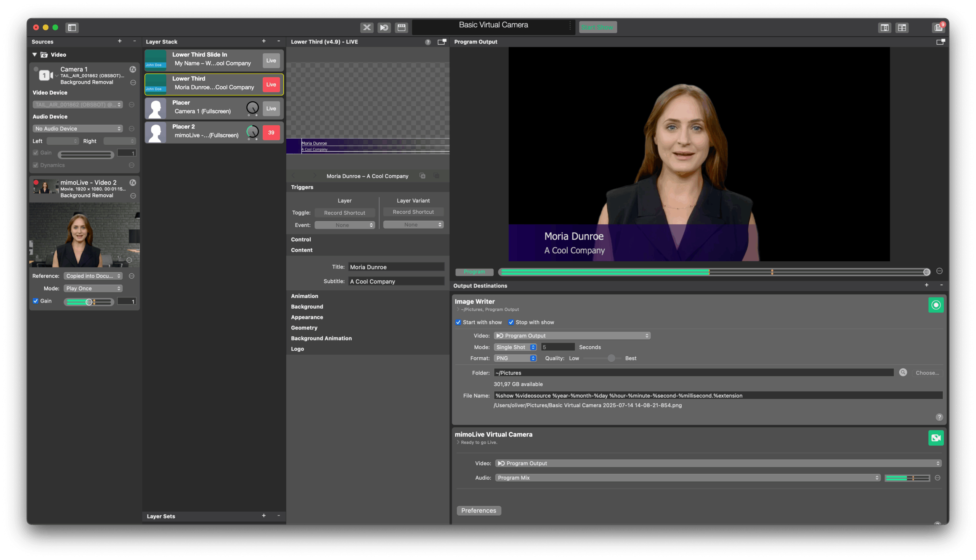Adjust mimoLive Video 2 Gain slider
The height and width of the screenshot is (560, 976).
(89, 302)
